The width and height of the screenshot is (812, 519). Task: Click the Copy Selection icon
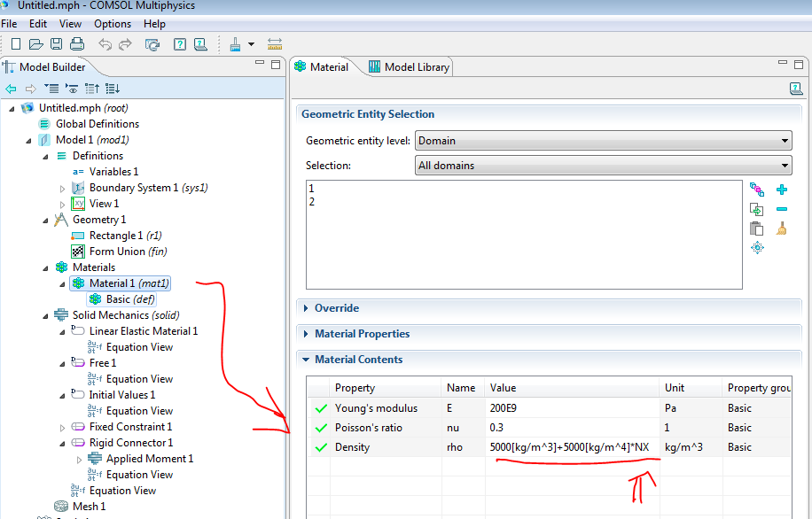click(x=756, y=209)
